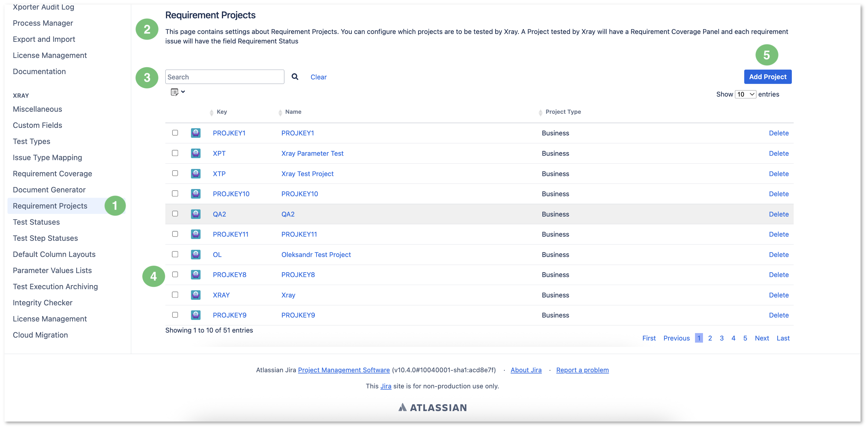Open the Xray Test Project name link

point(307,174)
